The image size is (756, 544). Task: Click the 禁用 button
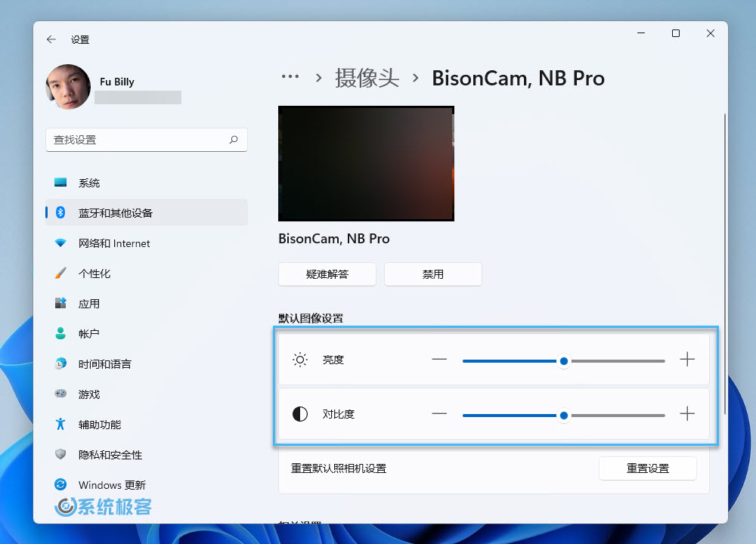[433, 274]
